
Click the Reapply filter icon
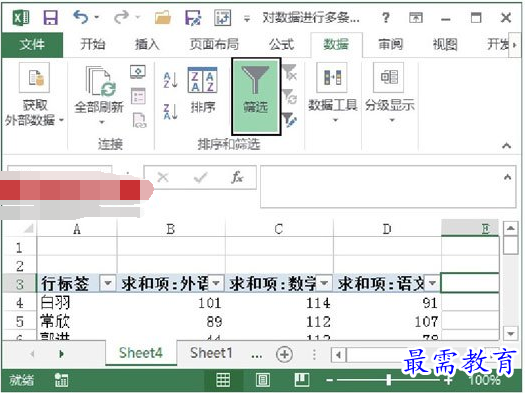[290, 96]
